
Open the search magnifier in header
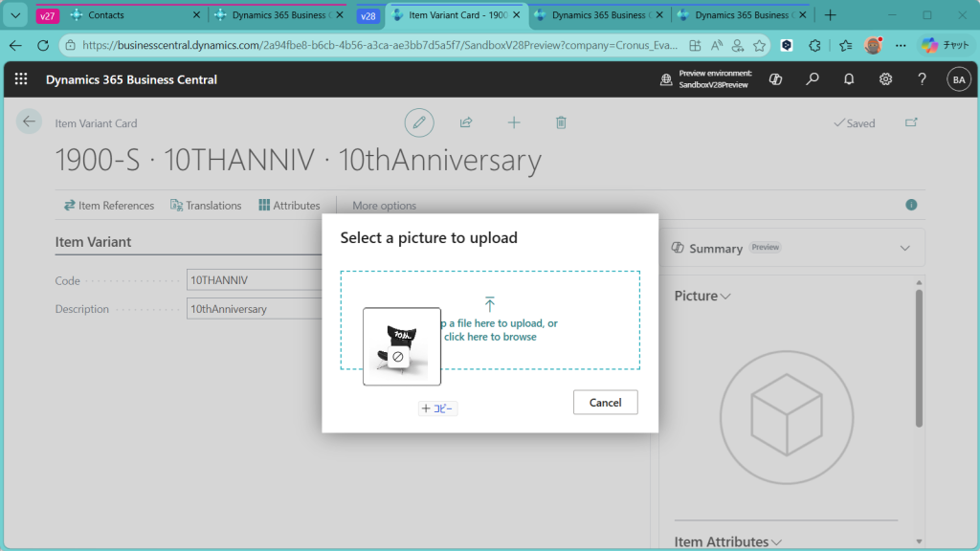pyautogui.click(x=813, y=79)
